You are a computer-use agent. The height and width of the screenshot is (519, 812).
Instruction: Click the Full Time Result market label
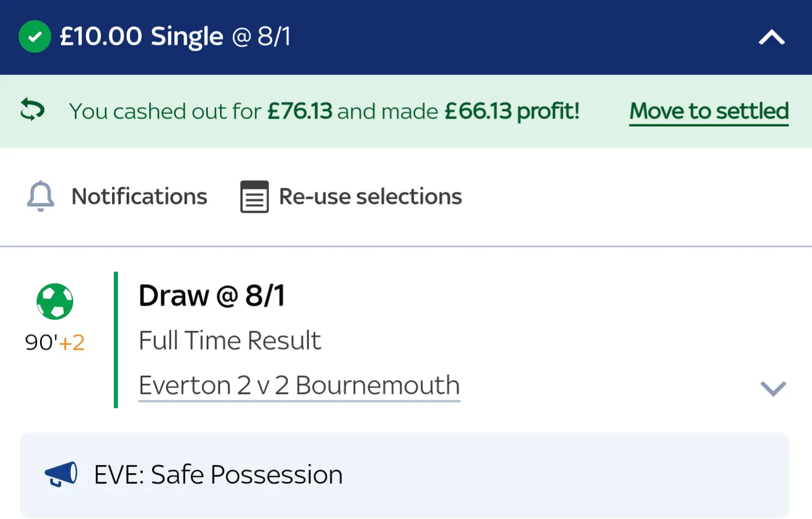coord(229,341)
